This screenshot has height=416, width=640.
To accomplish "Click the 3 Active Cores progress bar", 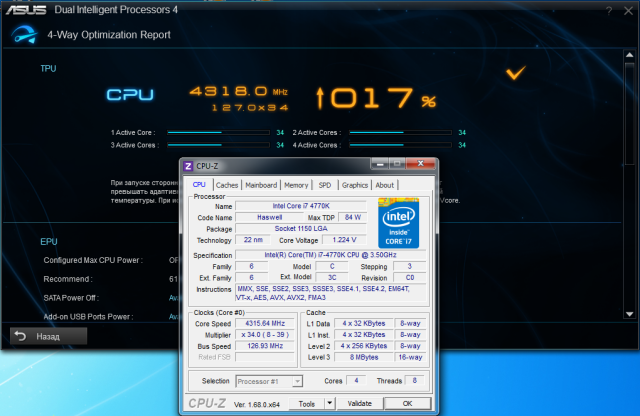I will [218, 145].
